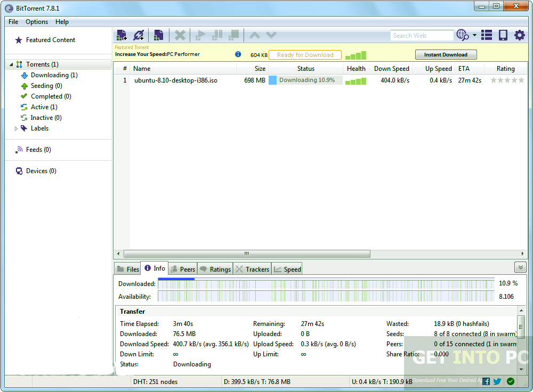
Task: Move torrent up the queue arrow
Action: coord(255,35)
